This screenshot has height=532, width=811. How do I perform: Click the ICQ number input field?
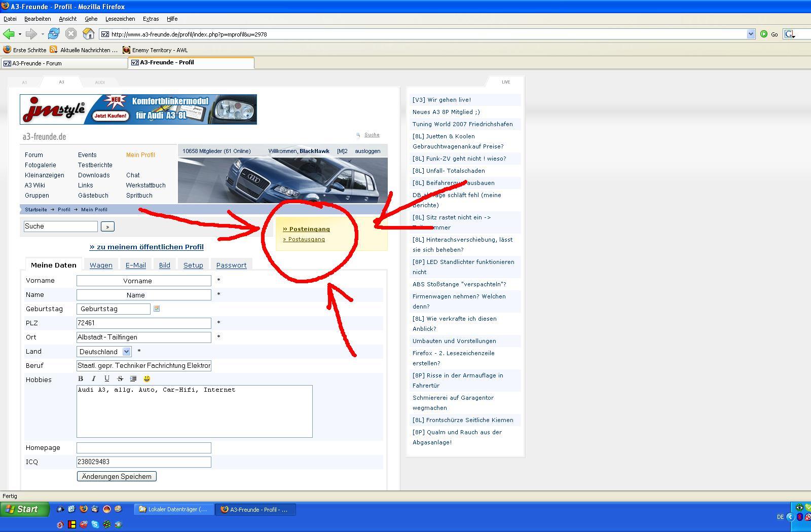pyautogui.click(x=144, y=462)
